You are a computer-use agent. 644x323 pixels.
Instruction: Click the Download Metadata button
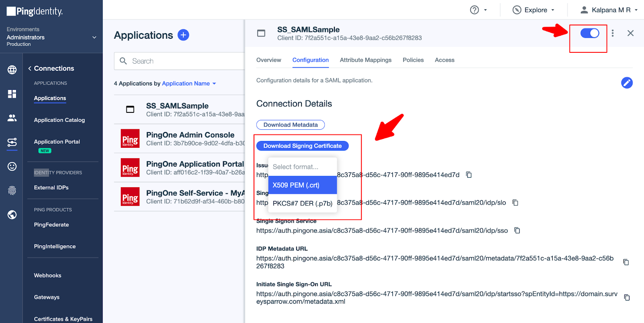pos(290,125)
